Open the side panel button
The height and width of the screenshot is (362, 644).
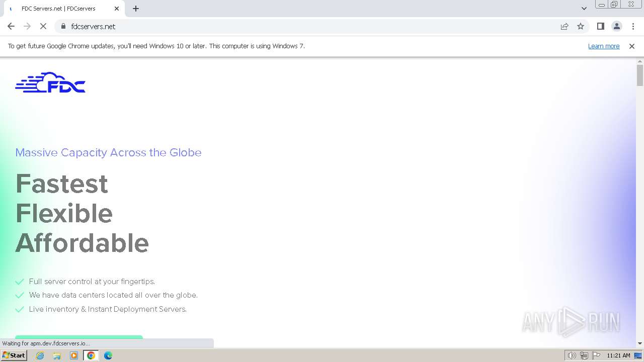point(600,26)
